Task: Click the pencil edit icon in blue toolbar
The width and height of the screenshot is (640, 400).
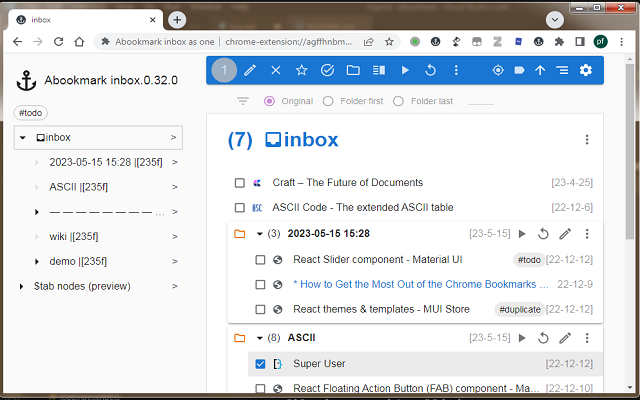Action: pos(250,70)
